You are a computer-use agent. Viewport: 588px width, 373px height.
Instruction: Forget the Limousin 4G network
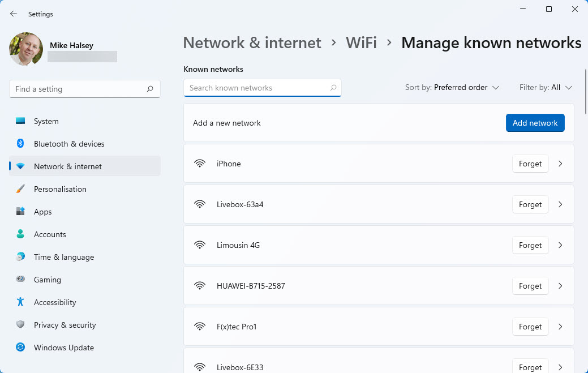530,245
